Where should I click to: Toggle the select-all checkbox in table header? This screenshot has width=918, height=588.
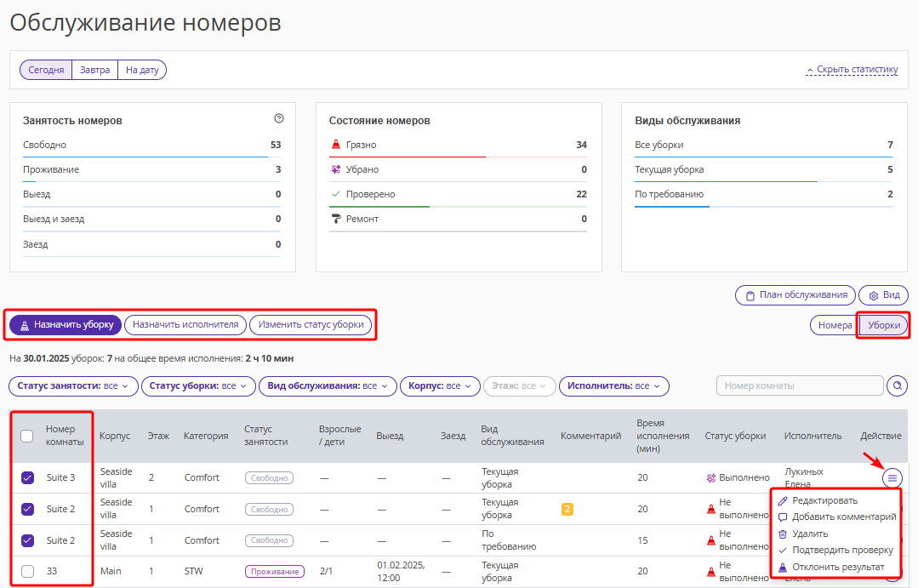[x=27, y=436]
